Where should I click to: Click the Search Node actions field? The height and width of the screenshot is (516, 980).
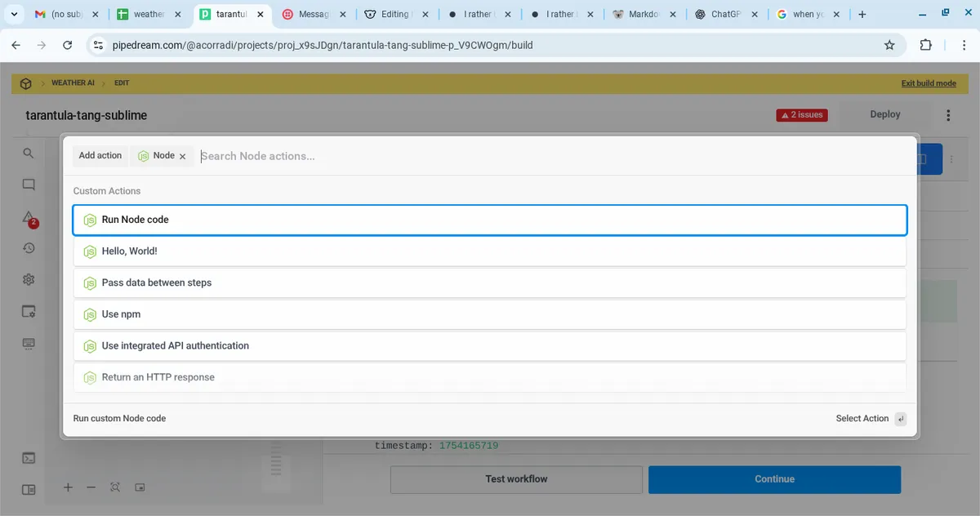click(547, 156)
